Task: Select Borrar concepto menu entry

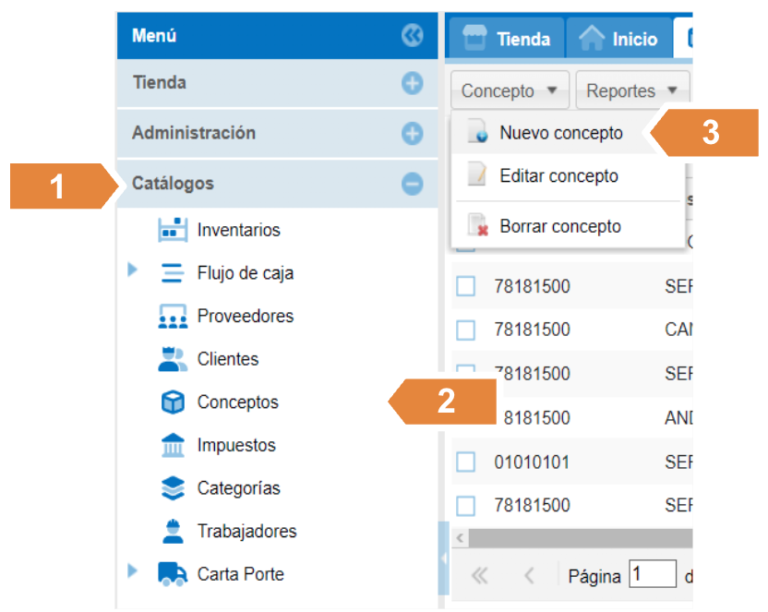Action: tap(559, 226)
